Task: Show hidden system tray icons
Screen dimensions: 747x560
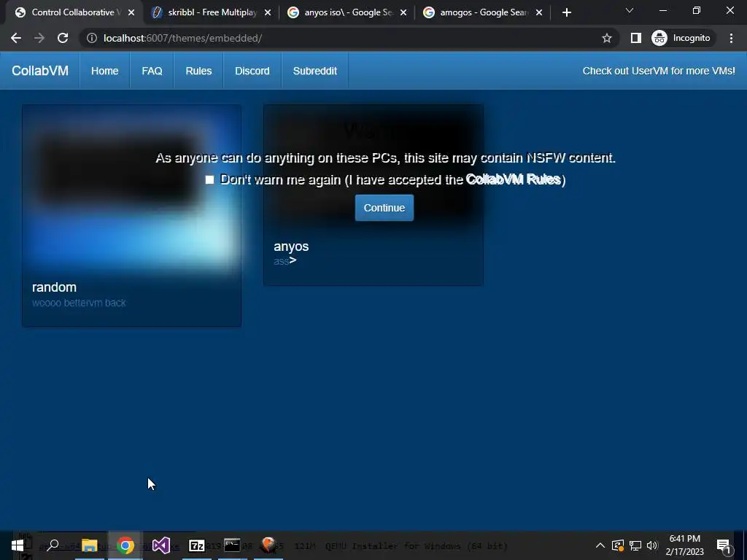Action: click(x=600, y=545)
